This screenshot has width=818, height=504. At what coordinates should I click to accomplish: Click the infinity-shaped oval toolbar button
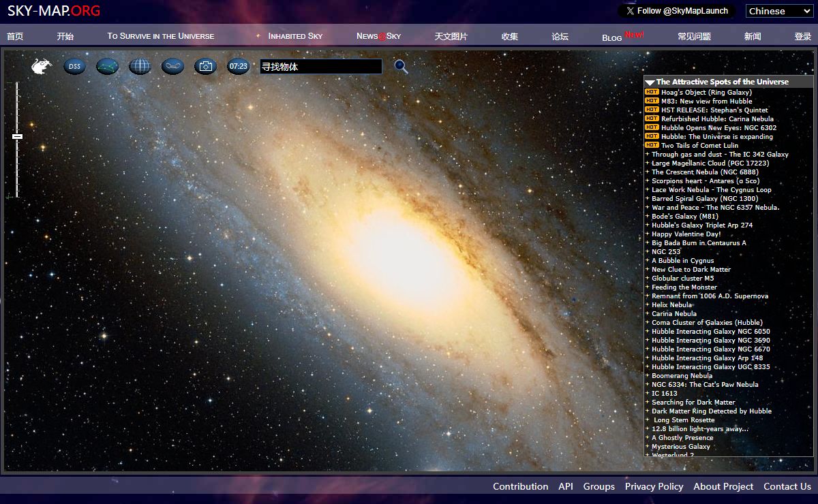click(172, 66)
